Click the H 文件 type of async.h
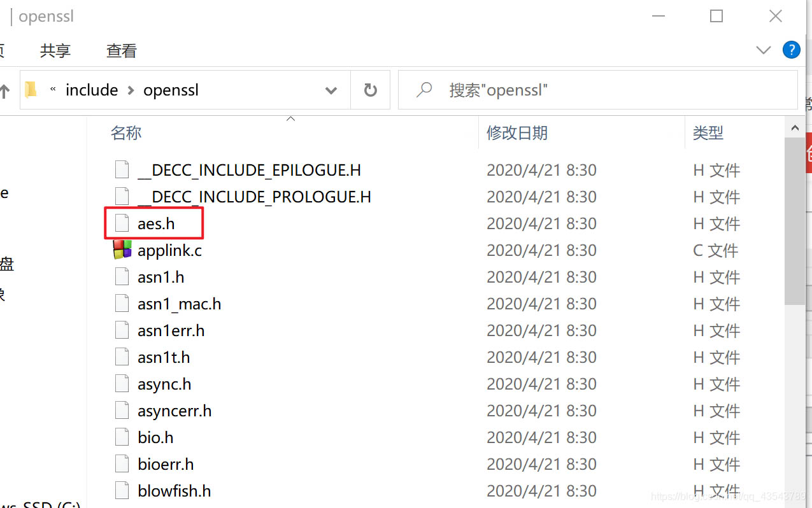Image resolution: width=812 pixels, height=508 pixels. [716, 384]
